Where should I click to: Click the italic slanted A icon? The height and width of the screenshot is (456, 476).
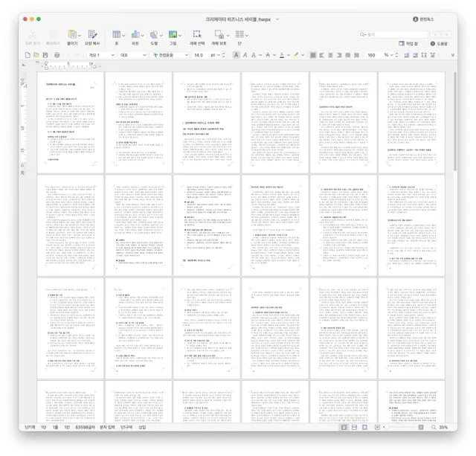pyautogui.click(x=245, y=55)
